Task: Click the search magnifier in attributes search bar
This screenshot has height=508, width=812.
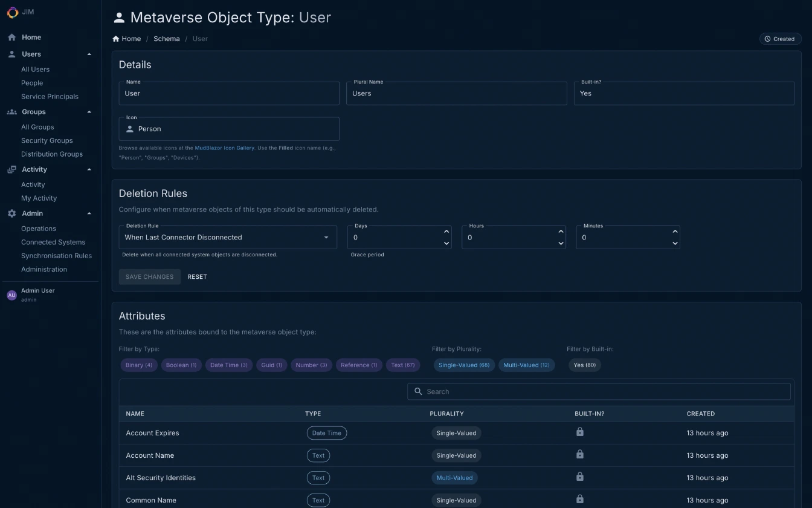Action: (x=418, y=391)
